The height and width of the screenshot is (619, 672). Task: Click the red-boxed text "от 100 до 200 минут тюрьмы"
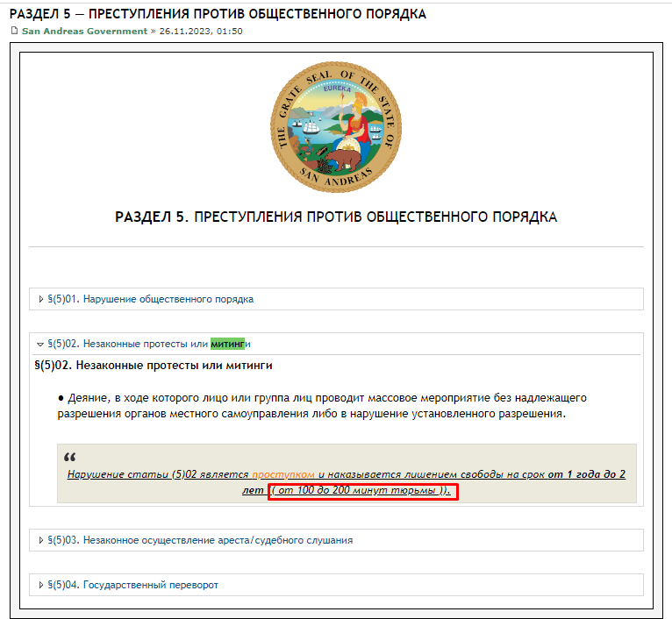(361, 491)
